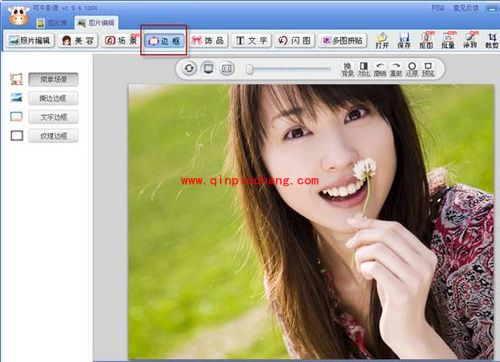
Task: Open the 网址 link in title bar
Action: point(438,8)
